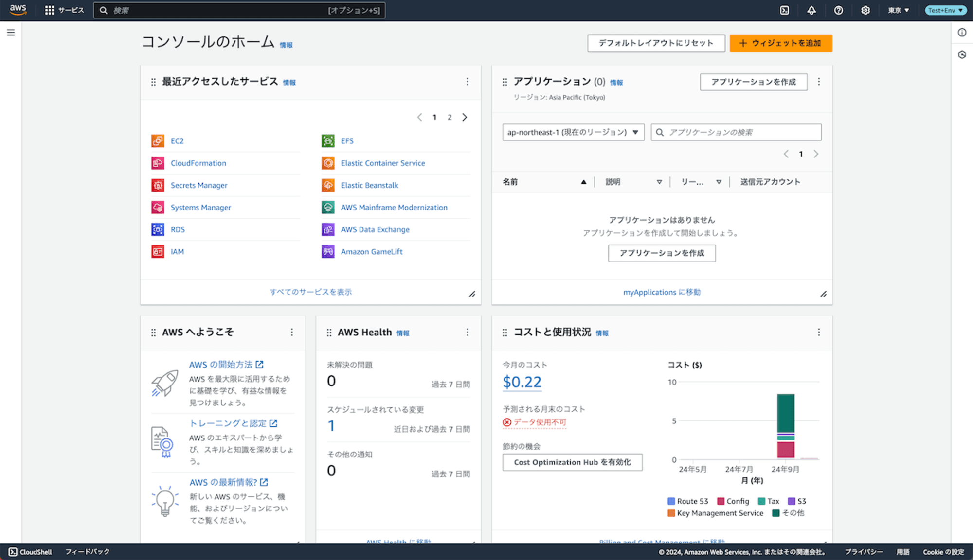Open myApplications に移動 link
973x560 pixels.
pyautogui.click(x=662, y=292)
